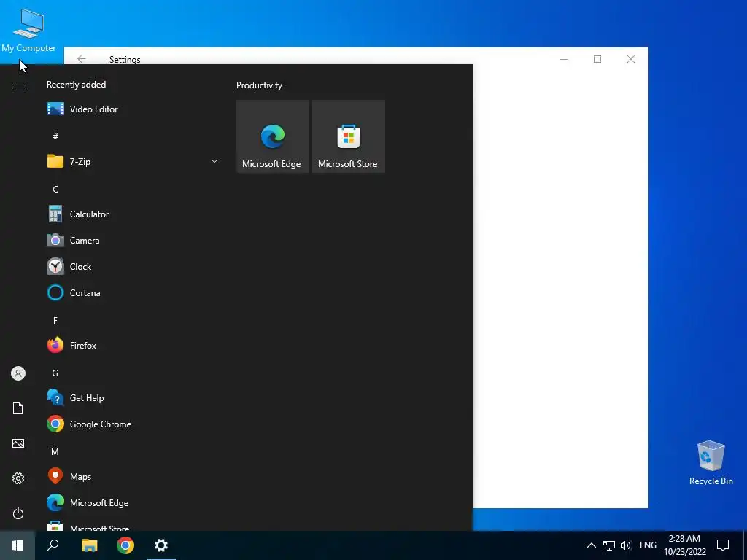Open the network icon in system tray

click(x=609, y=545)
